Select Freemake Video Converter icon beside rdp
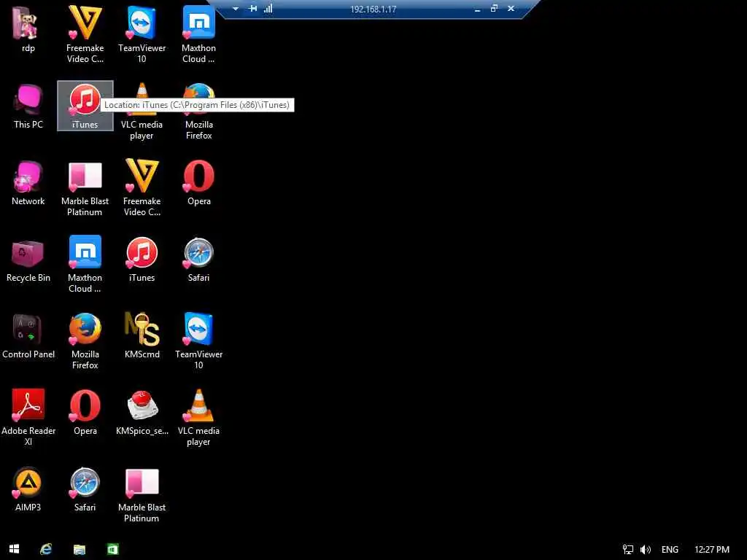This screenshot has width=747, height=560. [x=85, y=34]
